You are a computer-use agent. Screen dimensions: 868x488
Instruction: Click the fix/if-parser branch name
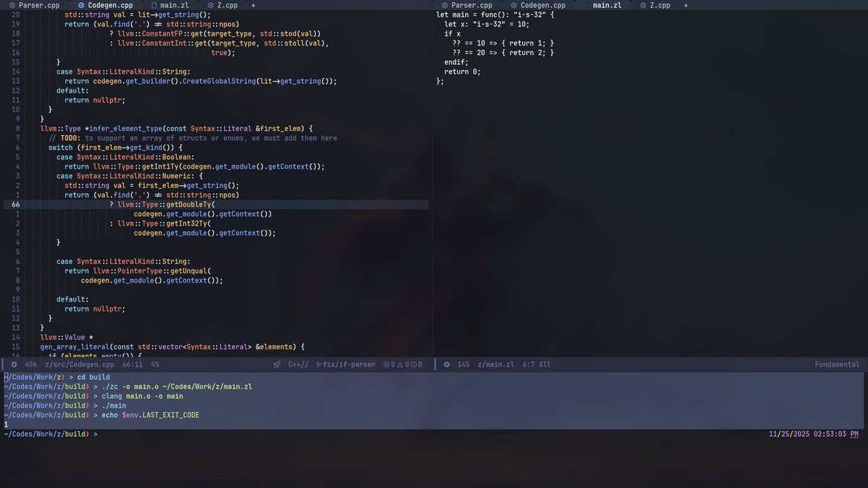tap(349, 364)
